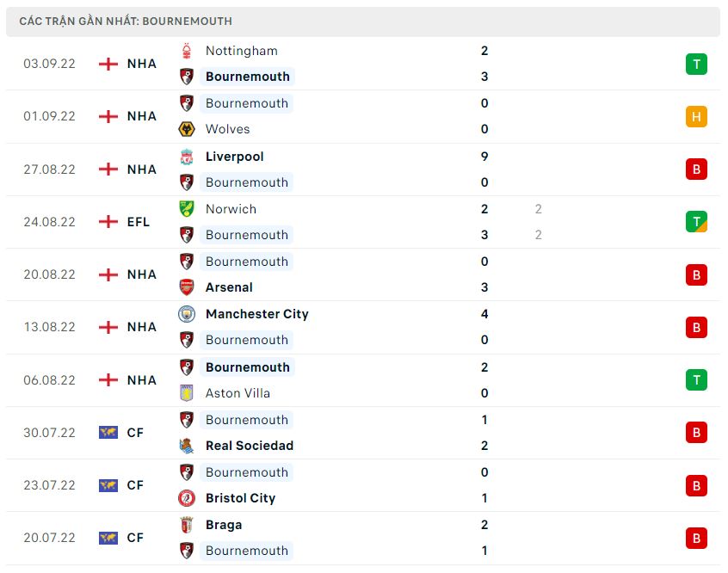
Task: Open the Manchester City team link
Action: coord(256,314)
